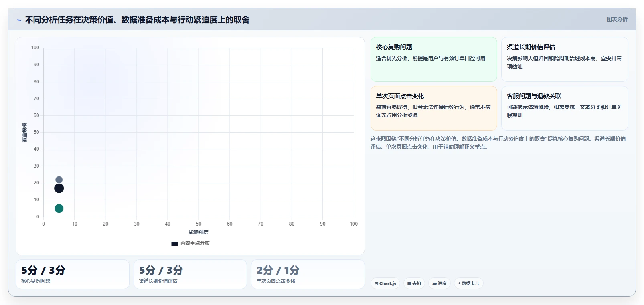Select the gray bubble data point
The image size is (644, 305).
tap(59, 180)
